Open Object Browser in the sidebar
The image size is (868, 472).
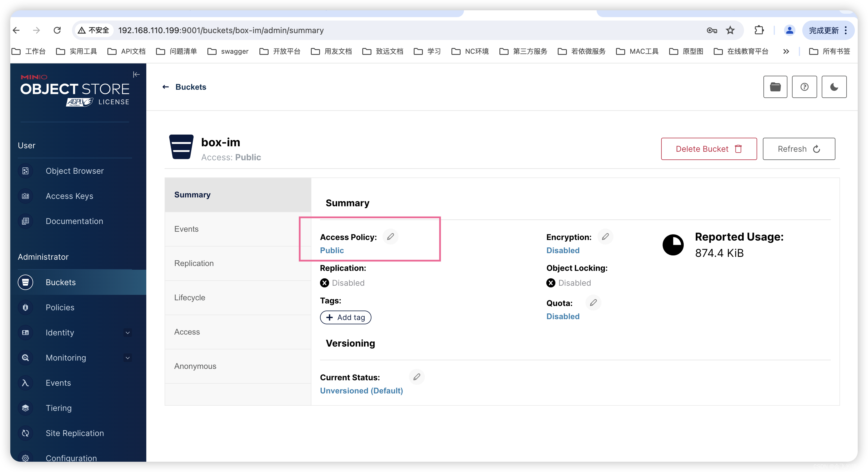click(x=75, y=171)
